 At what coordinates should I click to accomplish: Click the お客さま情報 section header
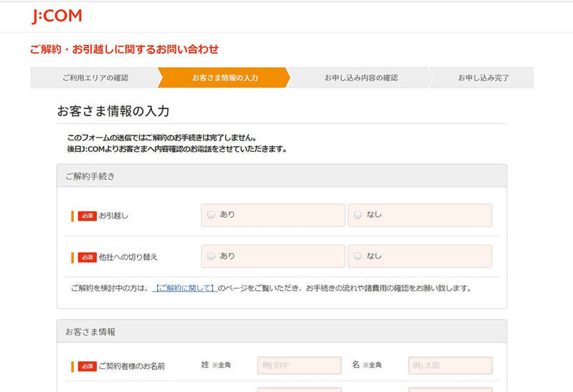282,332
